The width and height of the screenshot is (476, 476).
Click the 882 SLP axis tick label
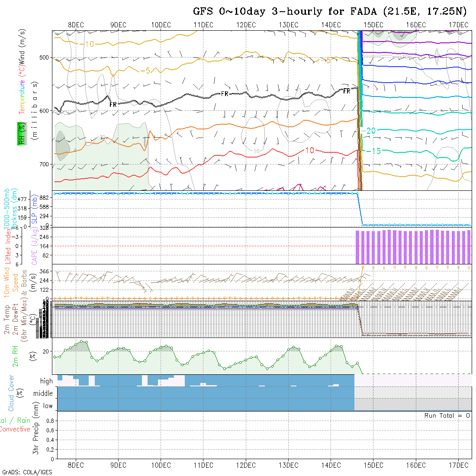(45, 198)
